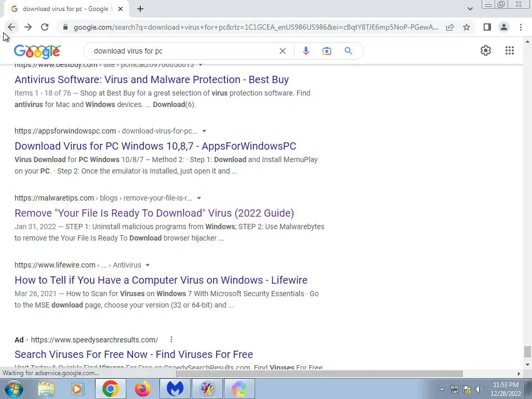
Task: Open the AppsForWindowsPC Download Virus result
Action: point(155,146)
